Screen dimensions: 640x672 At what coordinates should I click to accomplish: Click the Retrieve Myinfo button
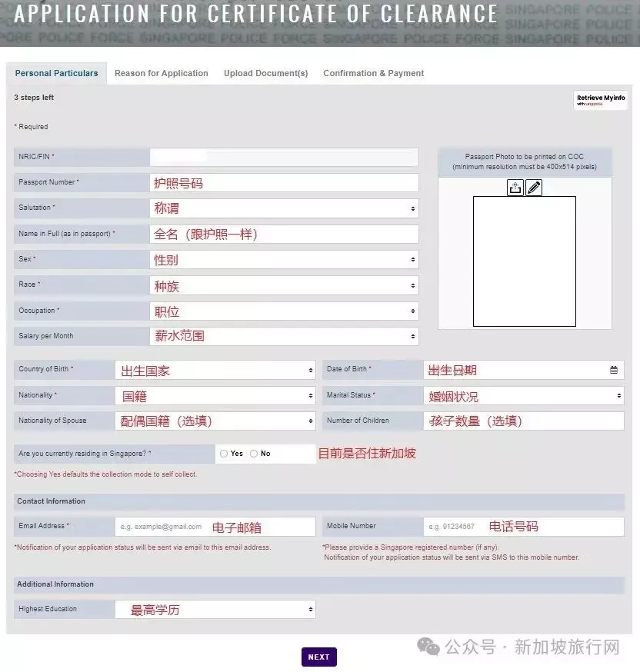click(x=601, y=100)
